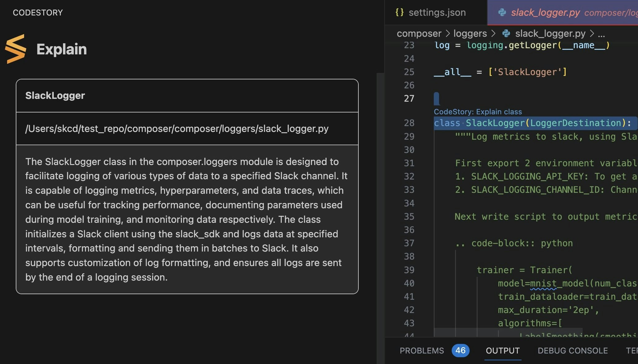
Task: Open the DEBUG CONSOLE panel tab
Action: [573, 350]
